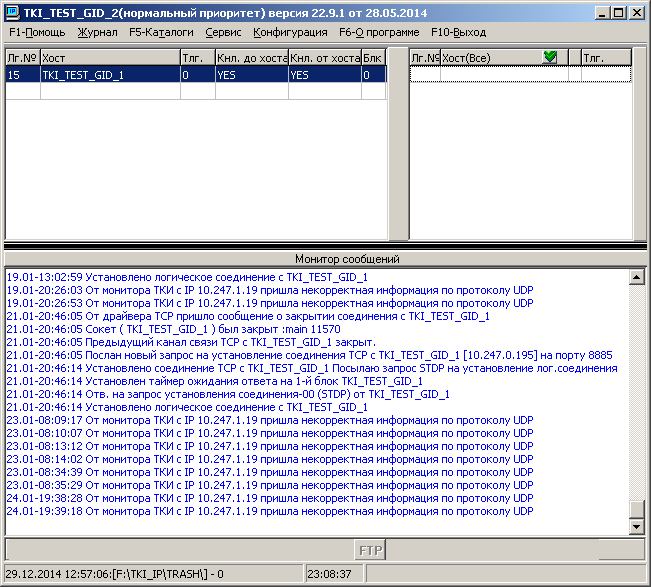Open the F5-Каталоги menu
This screenshot has width=651, height=587.
tap(161, 32)
